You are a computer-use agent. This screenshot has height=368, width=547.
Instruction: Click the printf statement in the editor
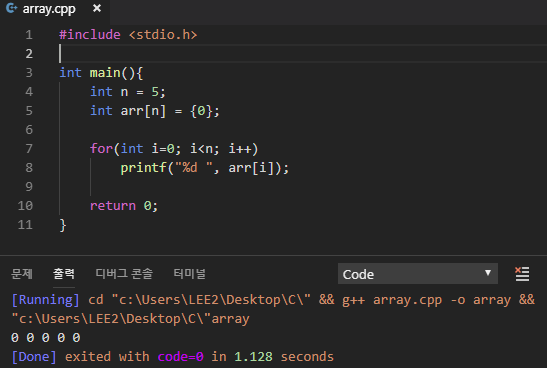tap(204, 168)
